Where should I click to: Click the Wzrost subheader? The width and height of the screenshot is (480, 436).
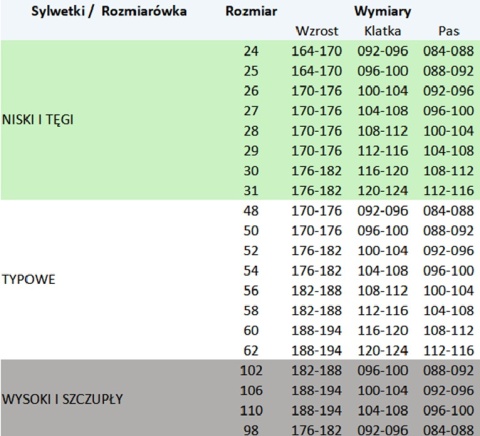tap(317, 31)
